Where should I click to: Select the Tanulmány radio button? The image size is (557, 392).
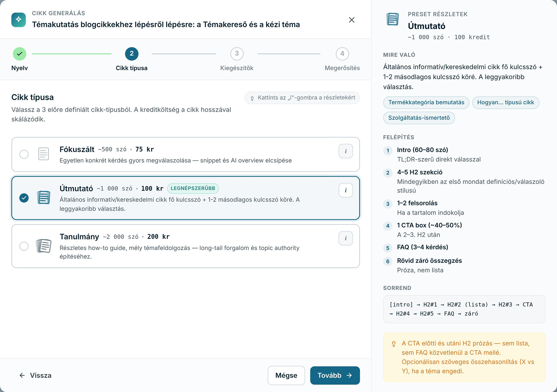point(24,246)
